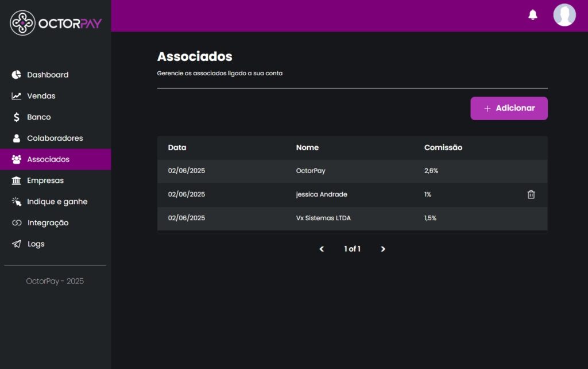Click the date in Vx Sistemas row
This screenshot has width=588, height=369.
click(x=187, y=218)
